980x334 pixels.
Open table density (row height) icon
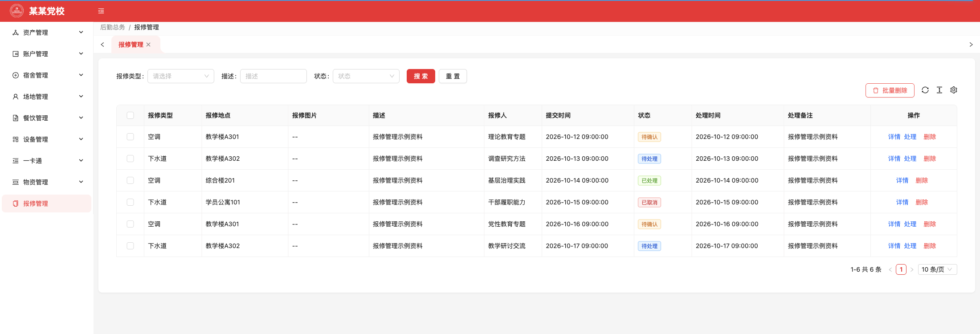[x=939, y=90]
